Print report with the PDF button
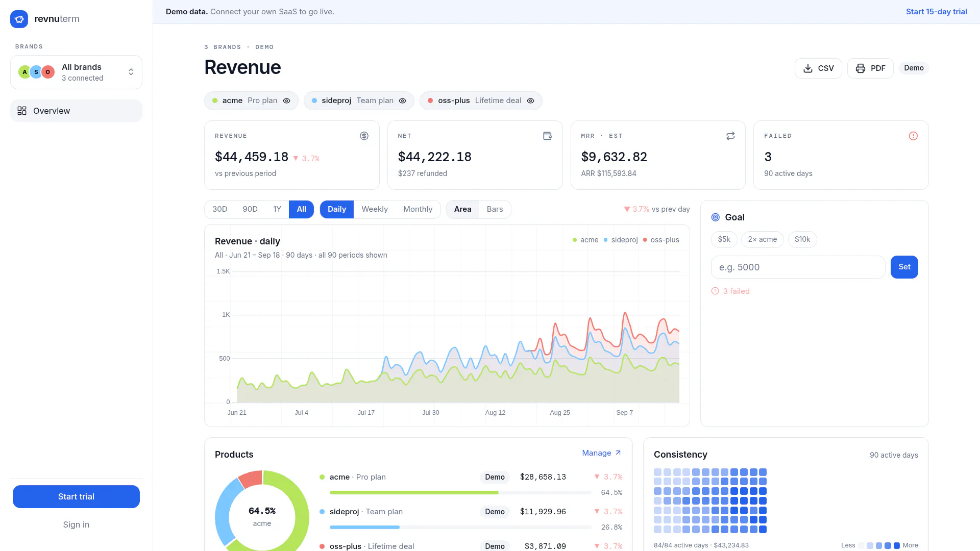The width and height of the screenshot is (980, 551). [870, 68]
